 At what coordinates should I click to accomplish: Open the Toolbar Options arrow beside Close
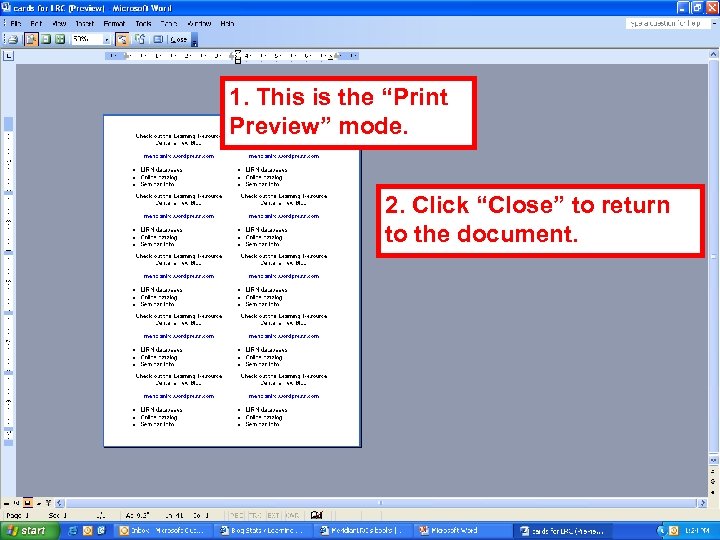194,40
